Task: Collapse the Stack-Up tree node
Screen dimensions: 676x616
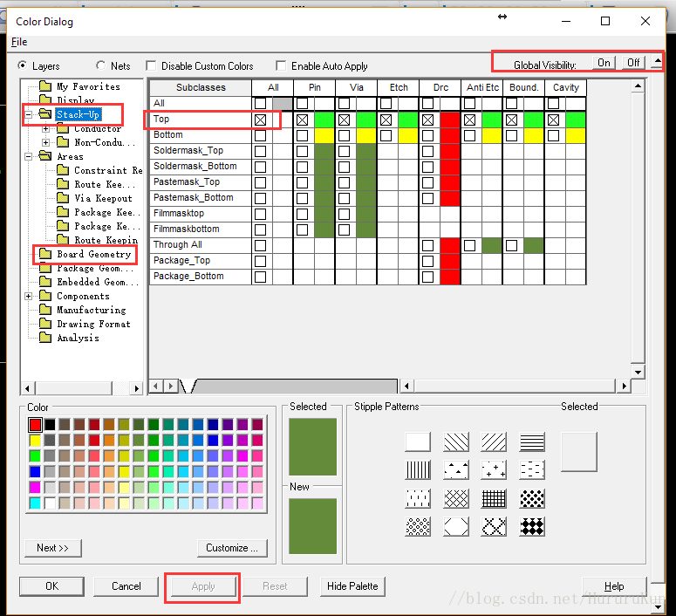Action: point(29,114)
